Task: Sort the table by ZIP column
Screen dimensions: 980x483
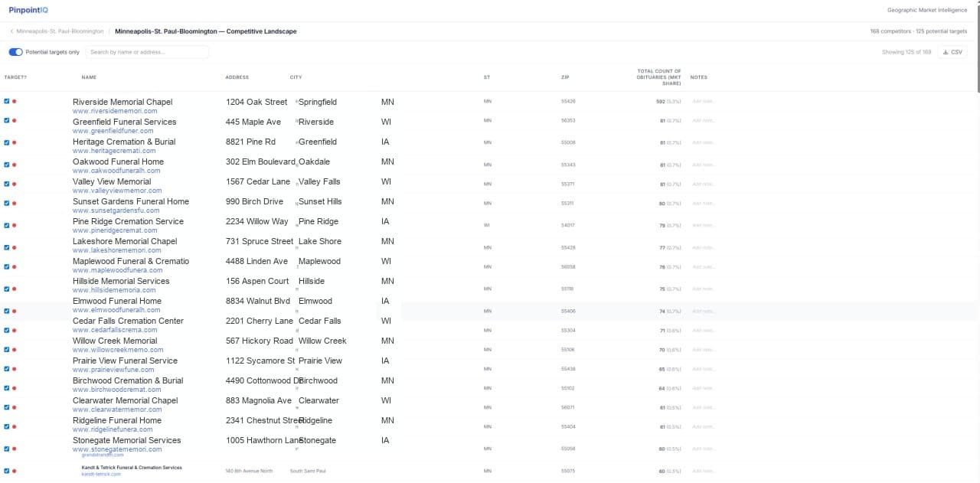Action: 565,77
